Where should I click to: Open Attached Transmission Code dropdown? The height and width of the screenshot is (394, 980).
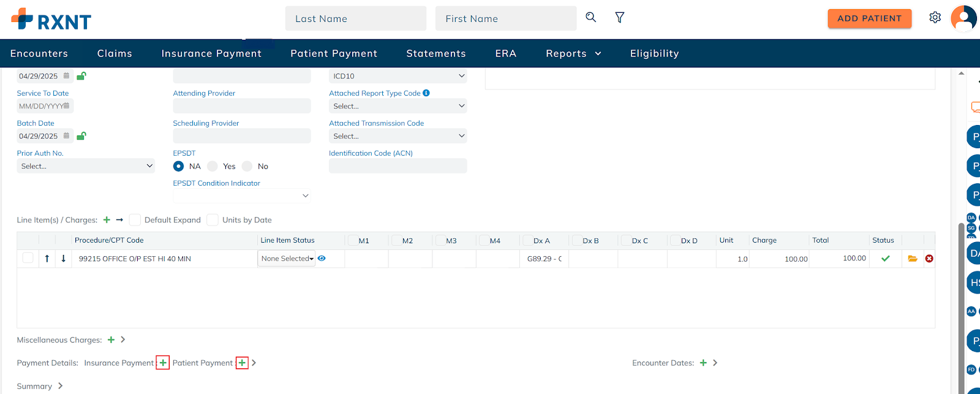(x=398, y=136)
